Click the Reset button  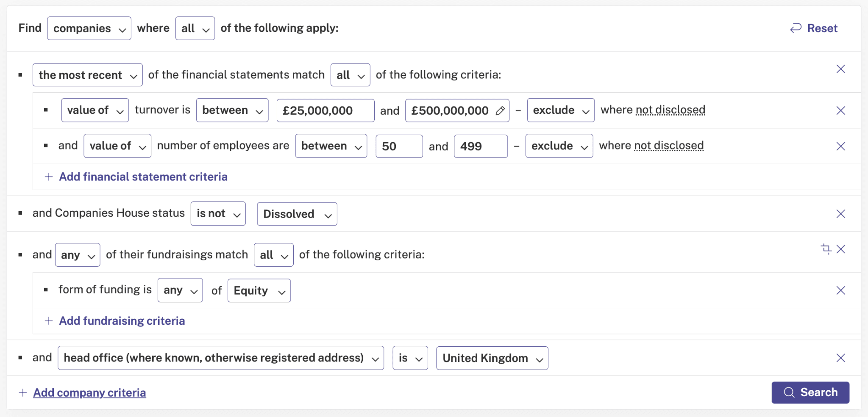(x=814, y=28)
